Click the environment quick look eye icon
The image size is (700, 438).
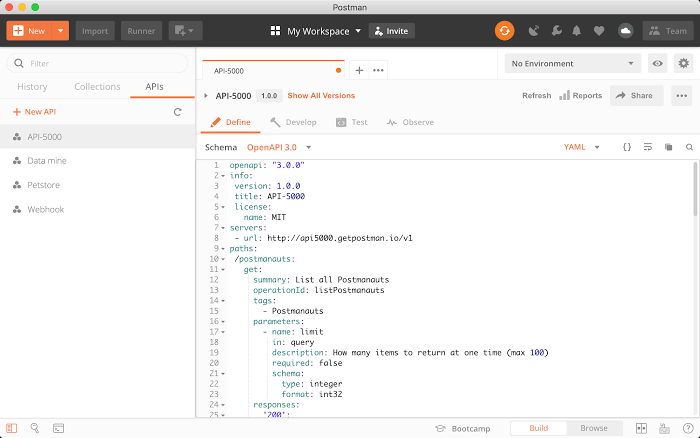click(657, 63)
